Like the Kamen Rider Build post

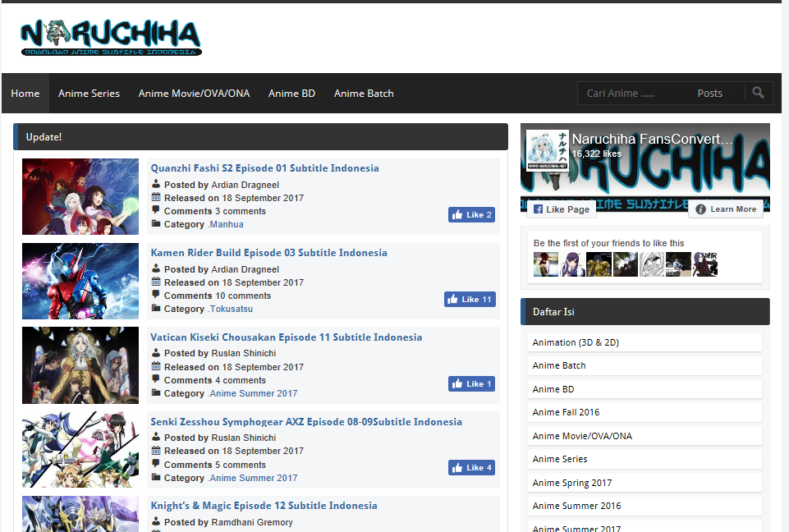point(470,300)
